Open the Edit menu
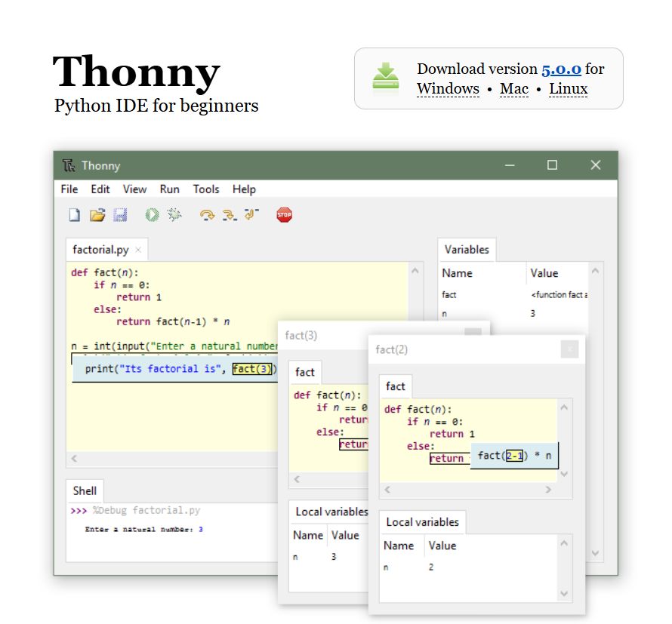The image size is (672, 624). pyautogui.click(x=100, y=189)
